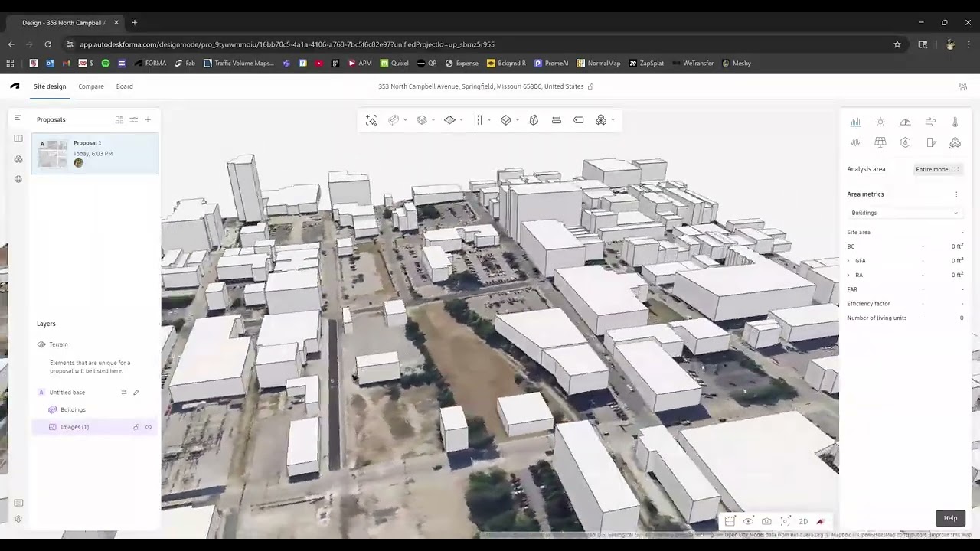Screen dimensions: 980x551
Task: Toggle visibility eye for Images layer
Action: point(149,427)
